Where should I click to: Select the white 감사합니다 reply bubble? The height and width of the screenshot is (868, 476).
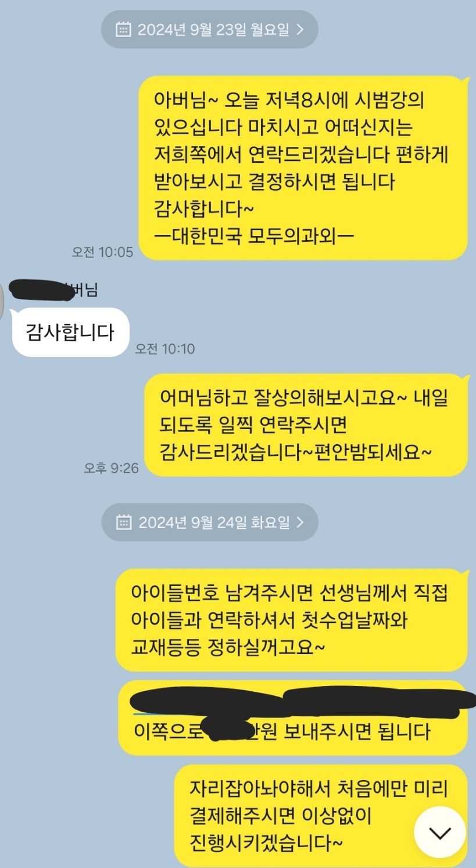[70, 332]
